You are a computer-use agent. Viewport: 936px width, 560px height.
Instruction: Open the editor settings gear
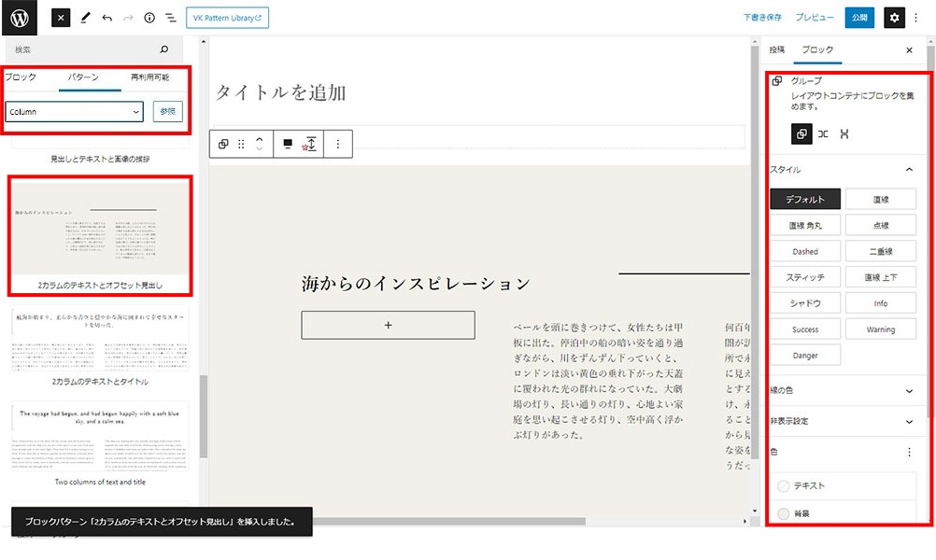click(895, 17)
